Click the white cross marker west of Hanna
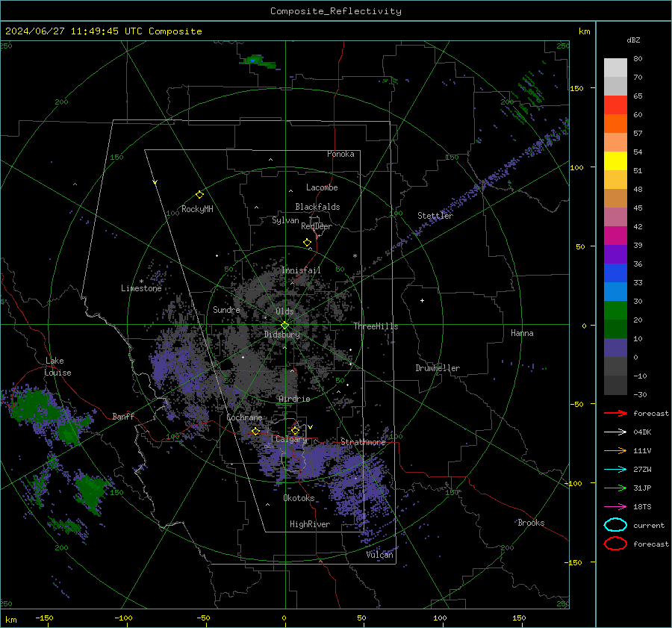 pyautogui.click(x=422, y=300)
